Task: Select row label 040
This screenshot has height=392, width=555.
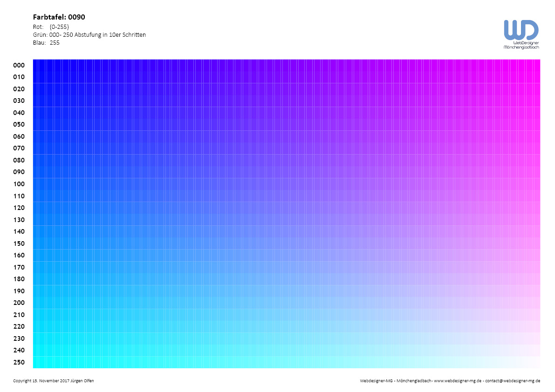Action: point(19,112)
